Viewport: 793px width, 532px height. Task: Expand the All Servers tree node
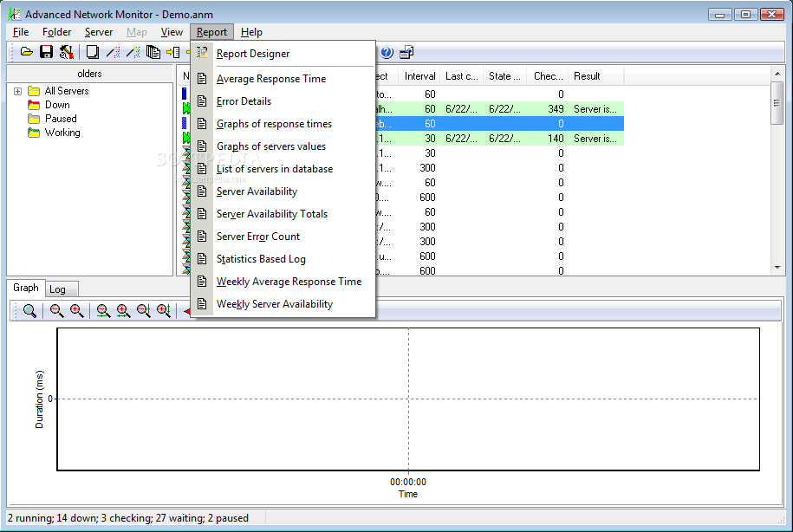point(17,91)
